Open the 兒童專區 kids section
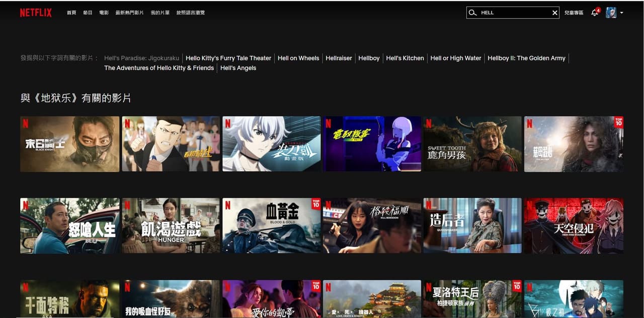Screen dimensions: 644x318 tap(574, 13)
